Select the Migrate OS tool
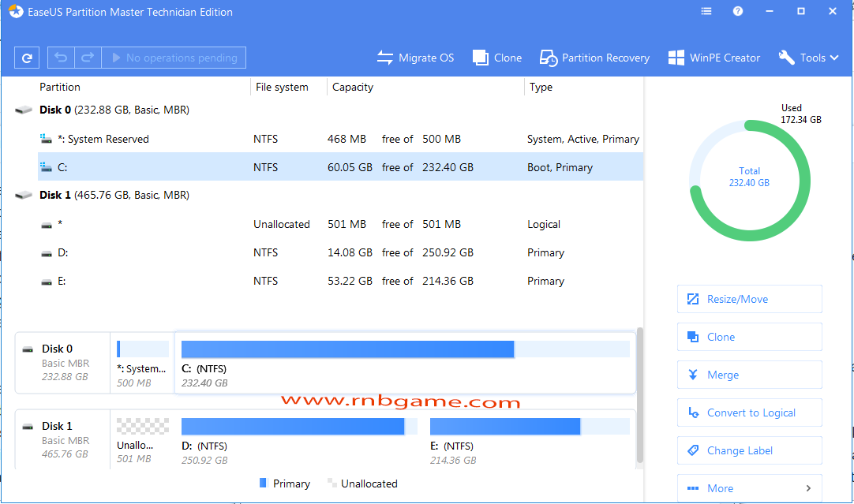The height and width of the screenshot is (504, 854). (x=415, y=57)
